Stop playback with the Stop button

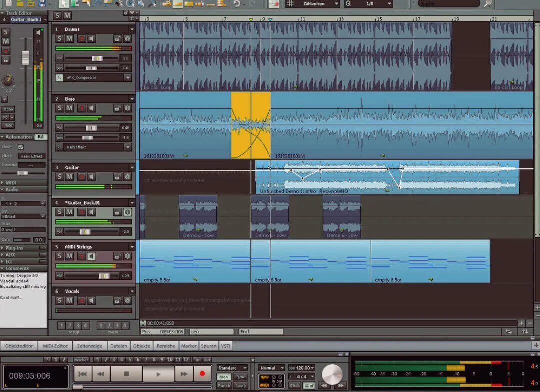pos(126,374)
